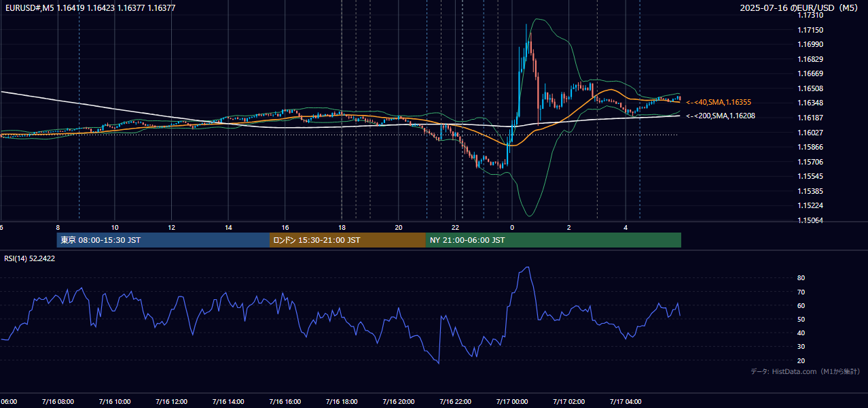Click the 7/16 12:00 time label

click(171, 402)
